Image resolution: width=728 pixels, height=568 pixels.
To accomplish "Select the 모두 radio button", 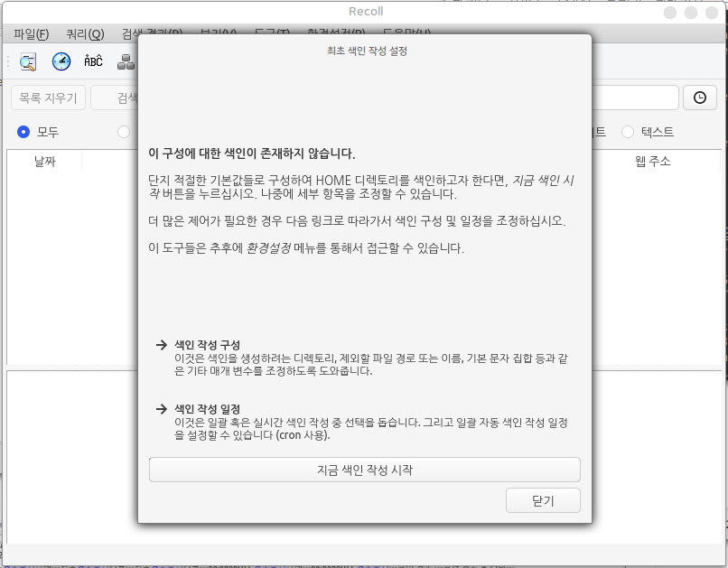I will point(24,132).
